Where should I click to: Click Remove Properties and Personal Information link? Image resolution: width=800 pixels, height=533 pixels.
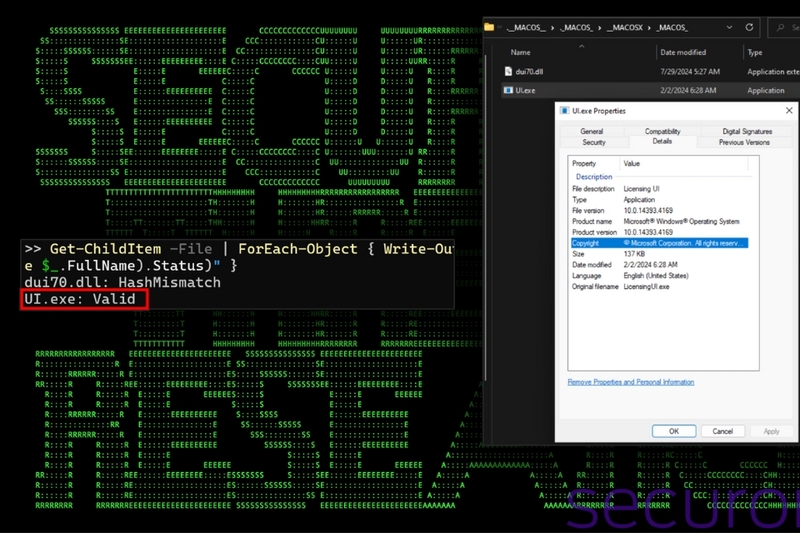[630, 382]
